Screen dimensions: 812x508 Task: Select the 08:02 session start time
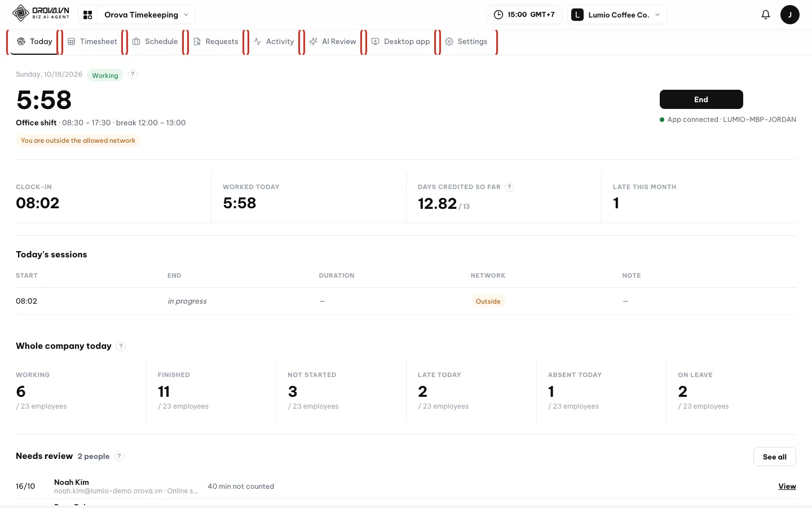click(27, 301)
